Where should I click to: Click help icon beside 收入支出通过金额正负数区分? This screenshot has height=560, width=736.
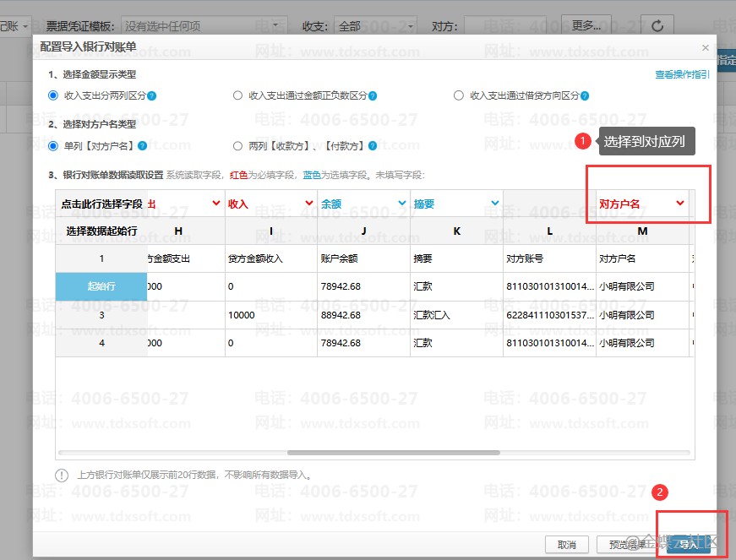coord(373,96)
